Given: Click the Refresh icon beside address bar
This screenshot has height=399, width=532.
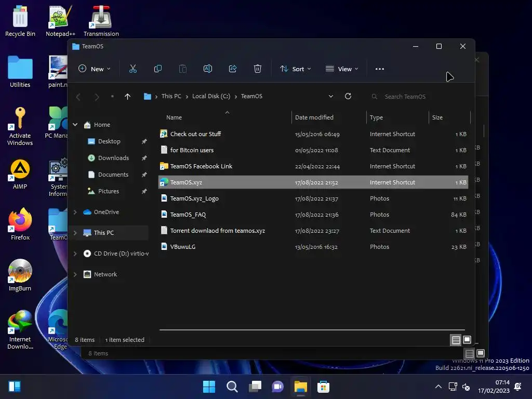Looking at the screenshot, I should (348, 96).
